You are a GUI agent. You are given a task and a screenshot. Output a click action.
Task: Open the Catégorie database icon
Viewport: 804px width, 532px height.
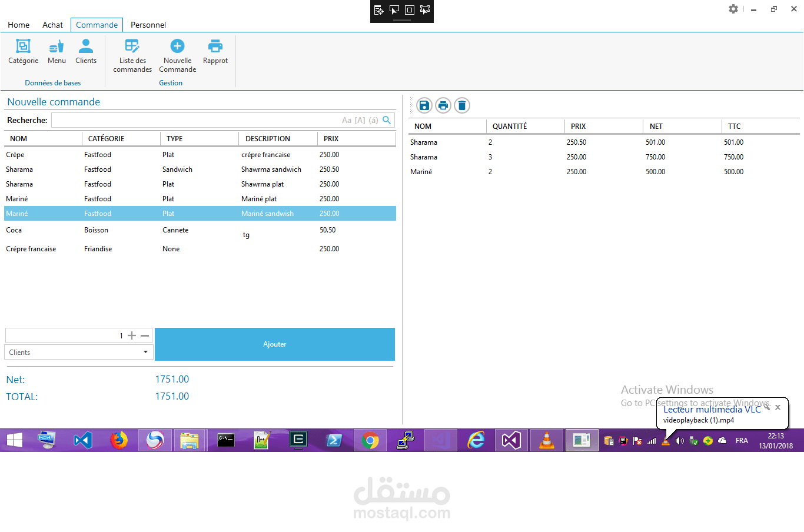(x=23, y=51)
